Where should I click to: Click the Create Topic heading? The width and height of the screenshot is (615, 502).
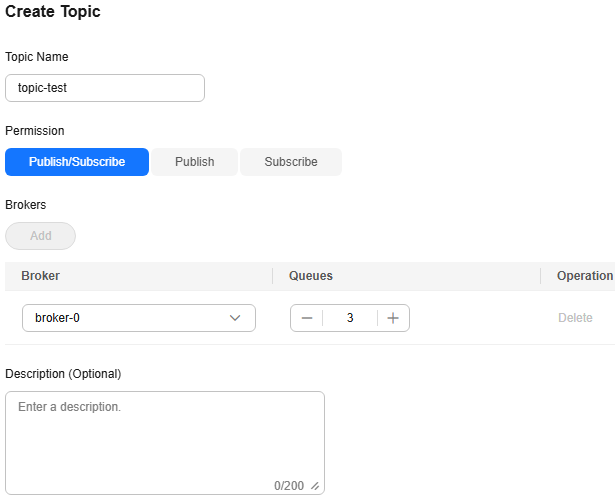[53, 11]
